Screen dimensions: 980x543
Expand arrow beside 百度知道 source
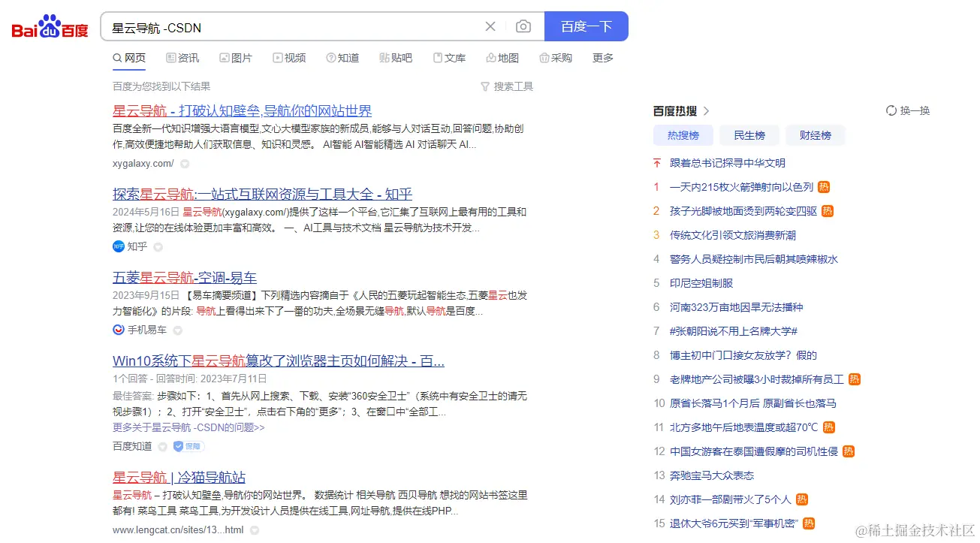pos(162,447)
